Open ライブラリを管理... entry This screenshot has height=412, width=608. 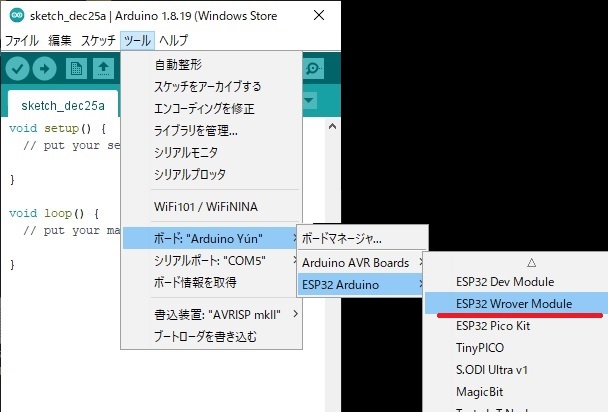click(x=211, y=131)
